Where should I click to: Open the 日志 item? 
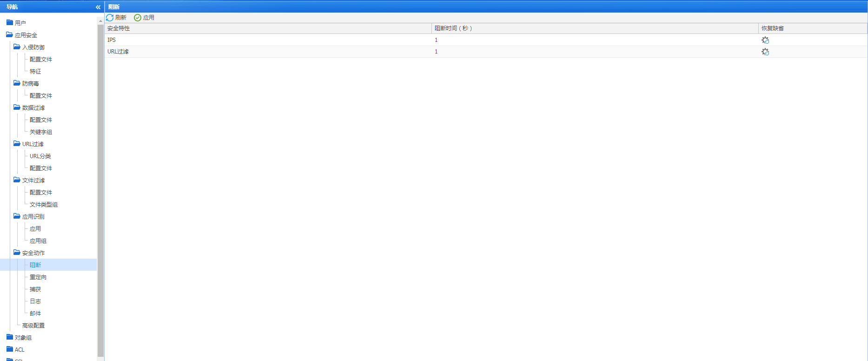pos(35,301)
